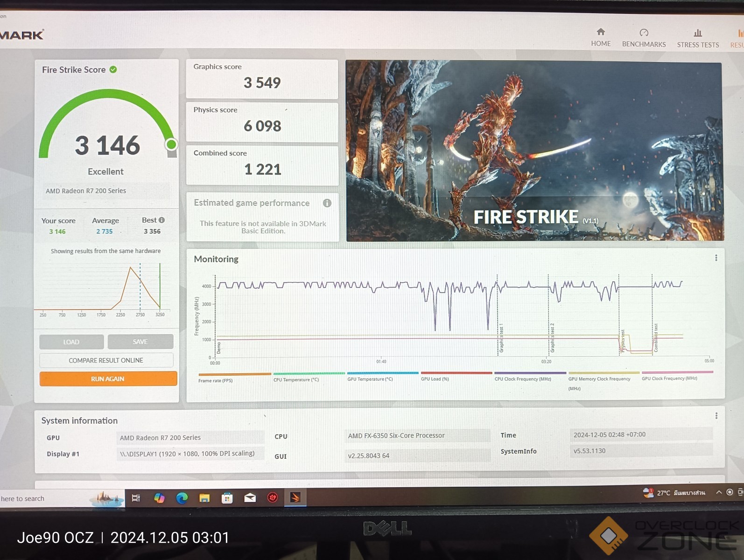744x560 pixels.
Task: Click the 3DMark icon on the taskbar
Action: point(295,497)
